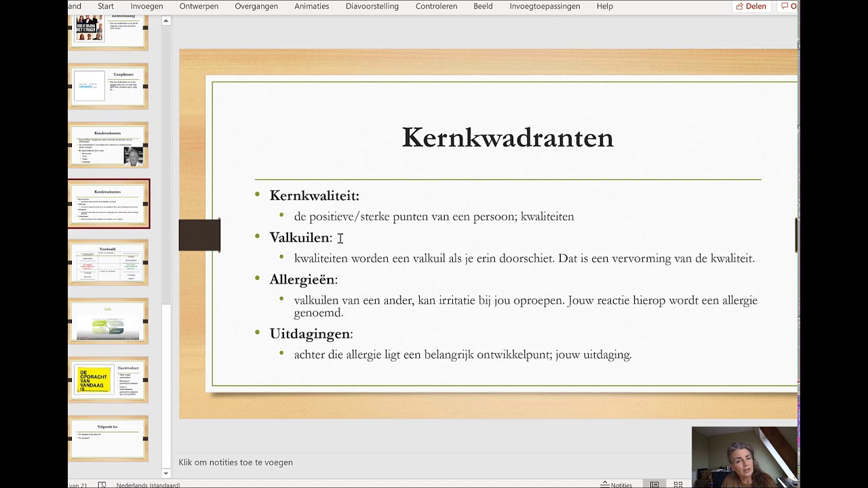This screenshot has width=868, height=488.
Task: Select the Beeld ribbon tab
Action: click(483, 6)
